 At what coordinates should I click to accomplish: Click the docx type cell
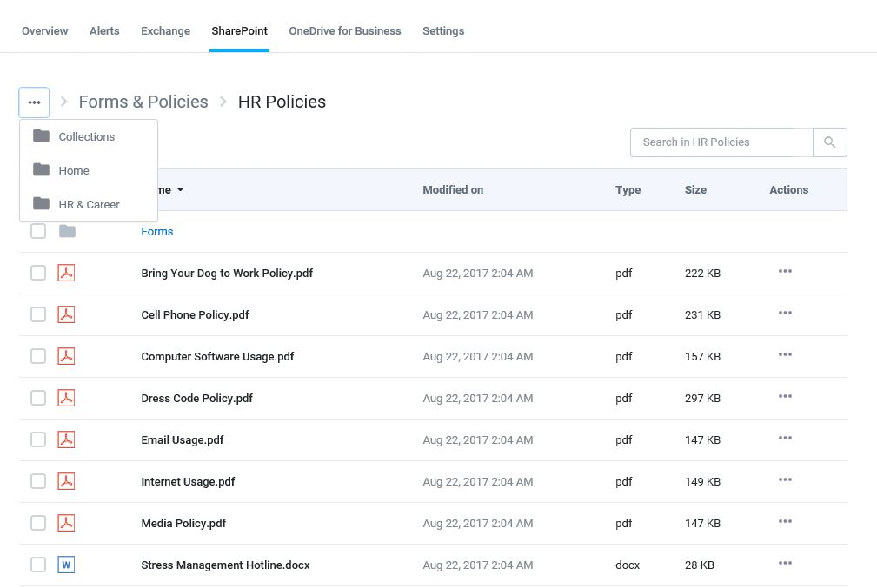click(x=628, y=565)
